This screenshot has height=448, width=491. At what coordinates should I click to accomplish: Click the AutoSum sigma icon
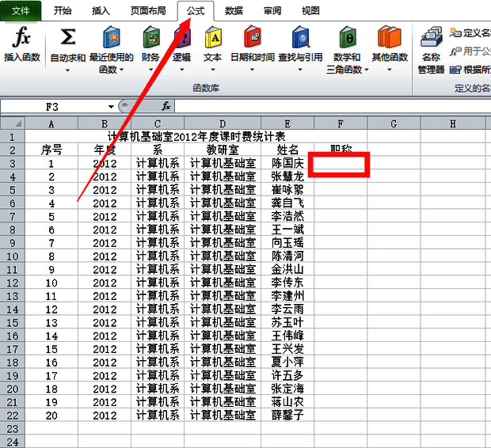(67, 37)
